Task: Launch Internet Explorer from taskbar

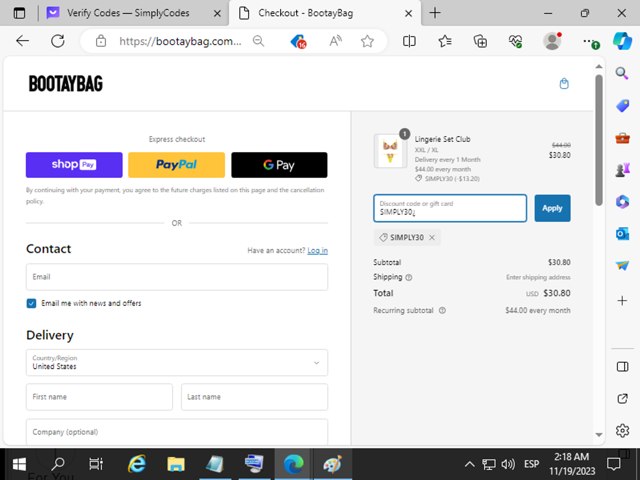Action: click(136, 464)
